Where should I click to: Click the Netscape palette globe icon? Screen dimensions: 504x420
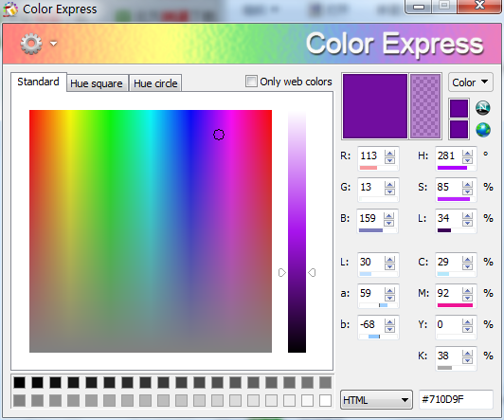click(x=483, y=108)
